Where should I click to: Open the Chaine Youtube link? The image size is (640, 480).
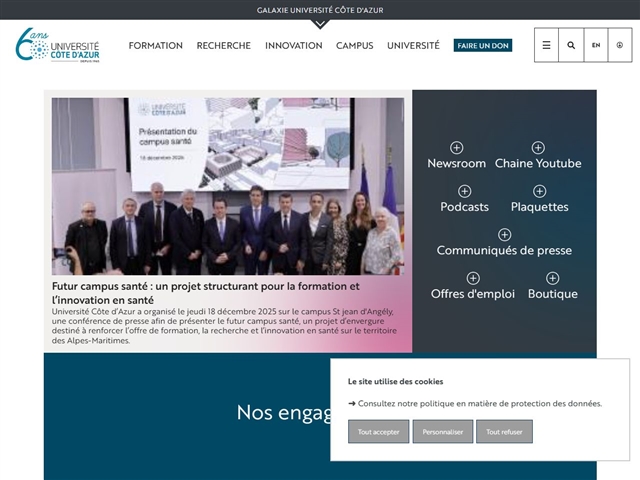tap(538, 163)
